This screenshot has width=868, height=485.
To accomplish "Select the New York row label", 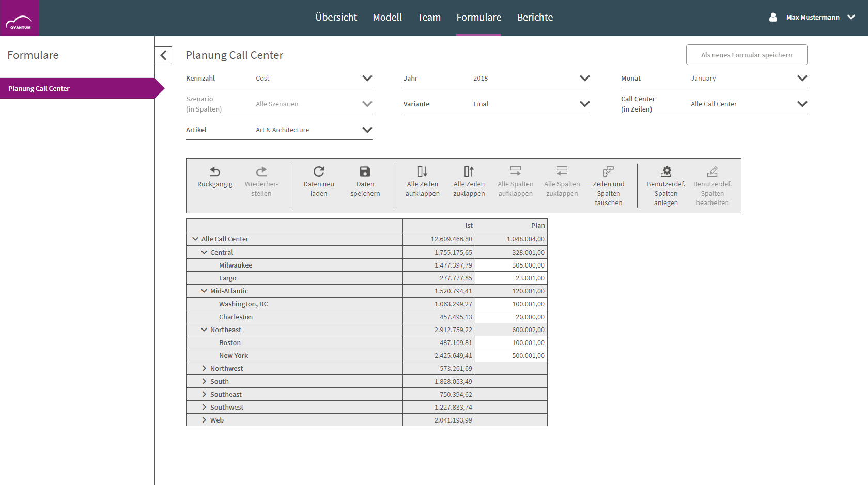I will point(234,355).
